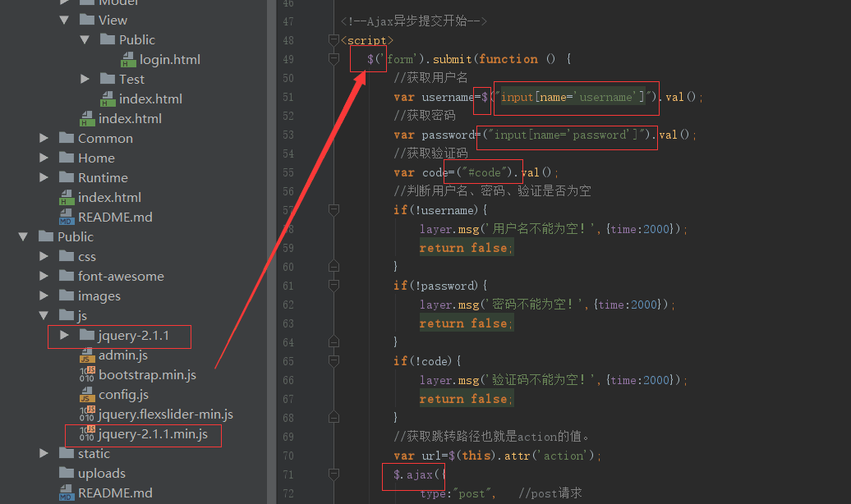Click the jquery.flexslider-min.js file icon
851x504 pixels.
(x=87, y=414)
